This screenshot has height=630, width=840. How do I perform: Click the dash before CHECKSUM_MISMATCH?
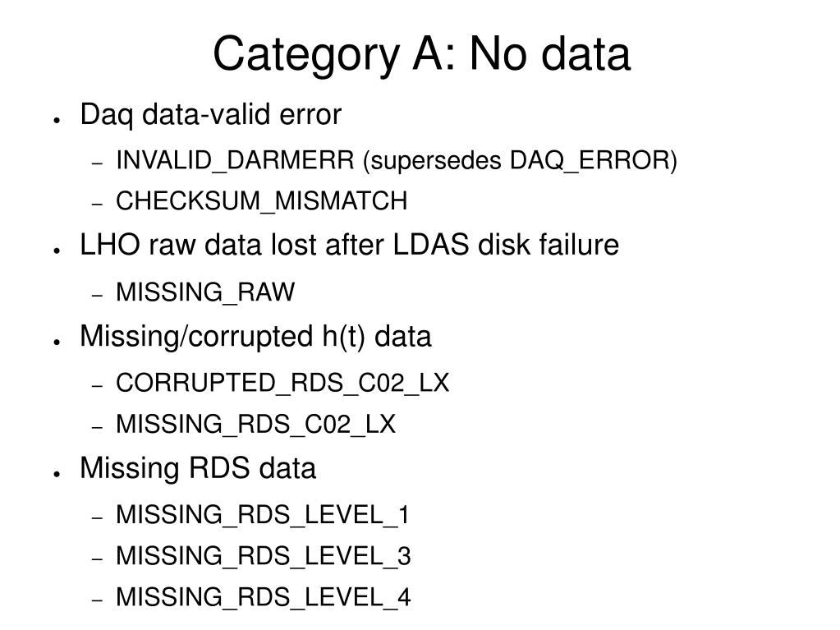[x=97, y=204]
